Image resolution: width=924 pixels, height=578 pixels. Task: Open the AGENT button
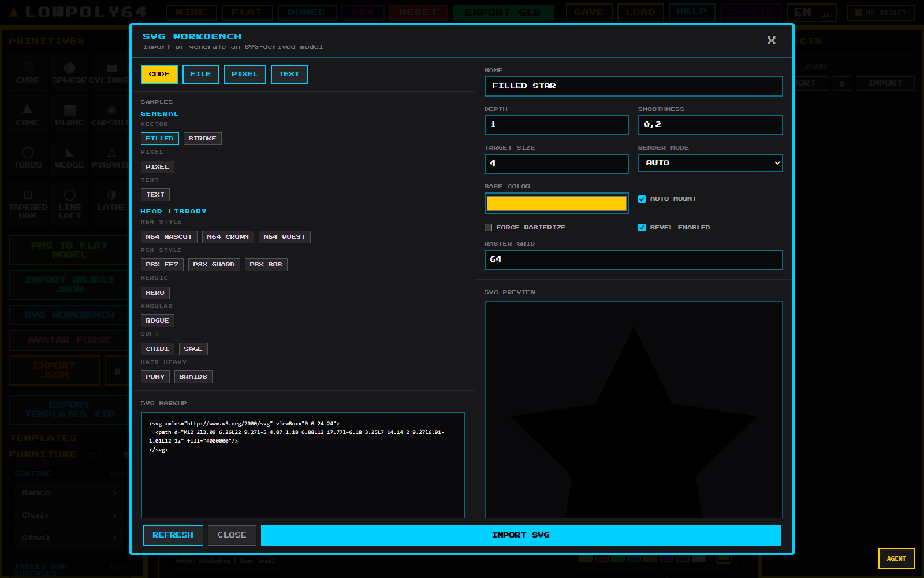click(x=896, y=558)
